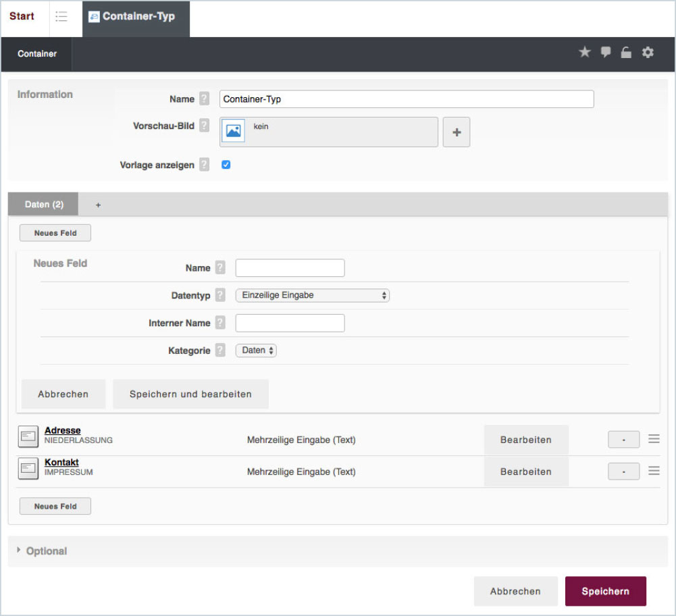
Task: Focus the Interner Name input
Action: [290, 323]
